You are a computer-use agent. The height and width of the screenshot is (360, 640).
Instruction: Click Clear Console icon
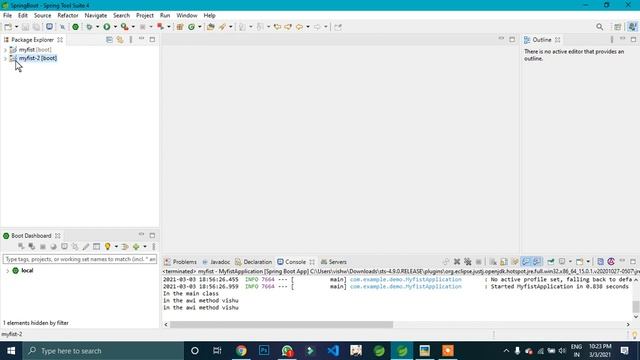(493, 262)
